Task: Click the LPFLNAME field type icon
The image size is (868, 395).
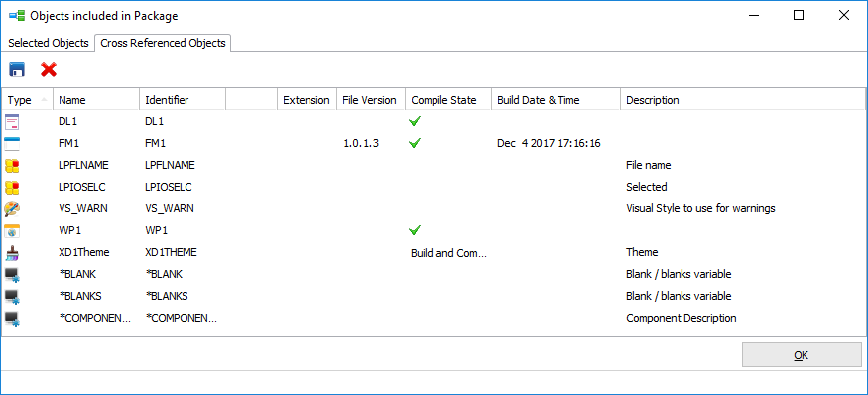Action: pos(12,165)
